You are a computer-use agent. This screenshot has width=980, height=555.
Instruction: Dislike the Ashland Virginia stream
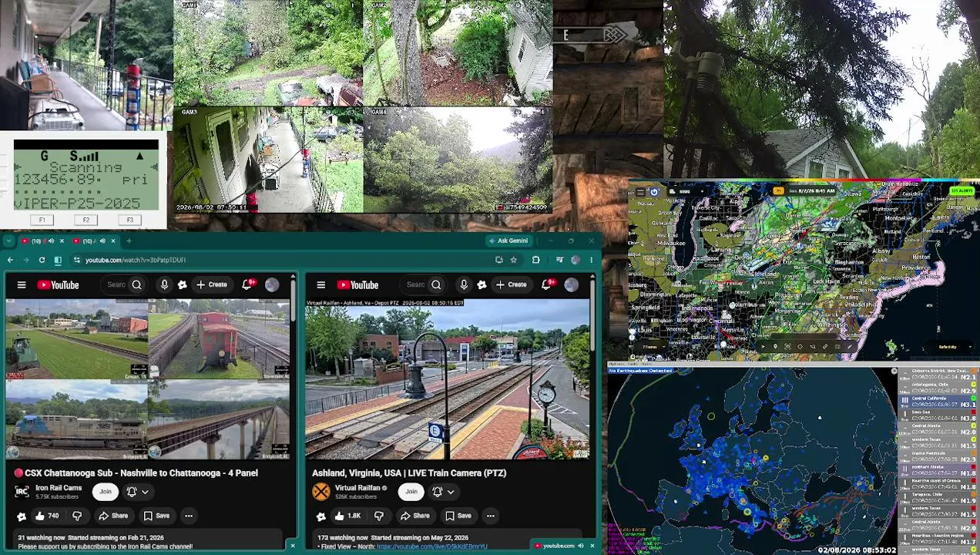click(x=379, y=516)
